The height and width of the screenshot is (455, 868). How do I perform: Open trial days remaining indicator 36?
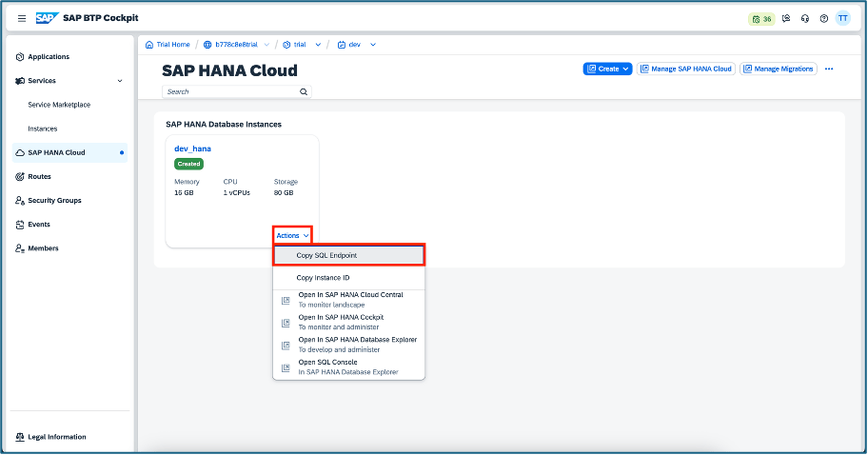pyautogui.click(x=761, y=19)
